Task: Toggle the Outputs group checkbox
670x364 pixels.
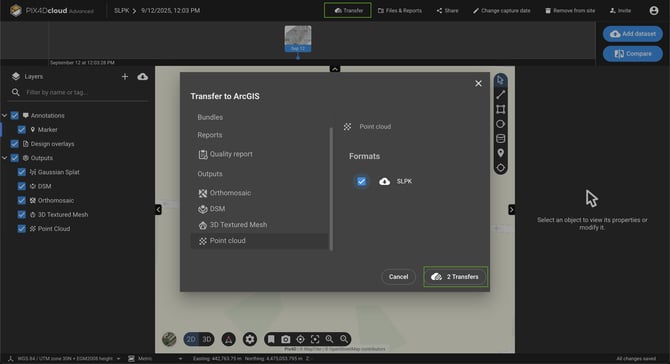Action: pyautogui.click(x=15, y=158)
